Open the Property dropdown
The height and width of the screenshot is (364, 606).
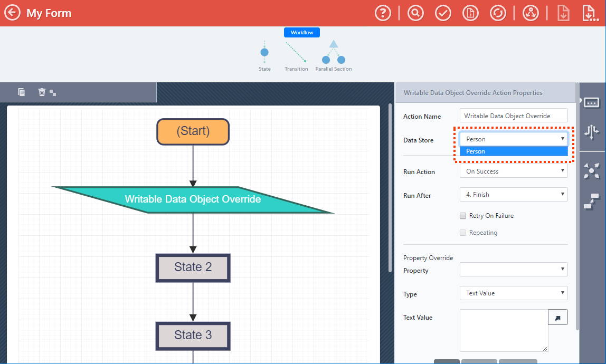[514, 270]
